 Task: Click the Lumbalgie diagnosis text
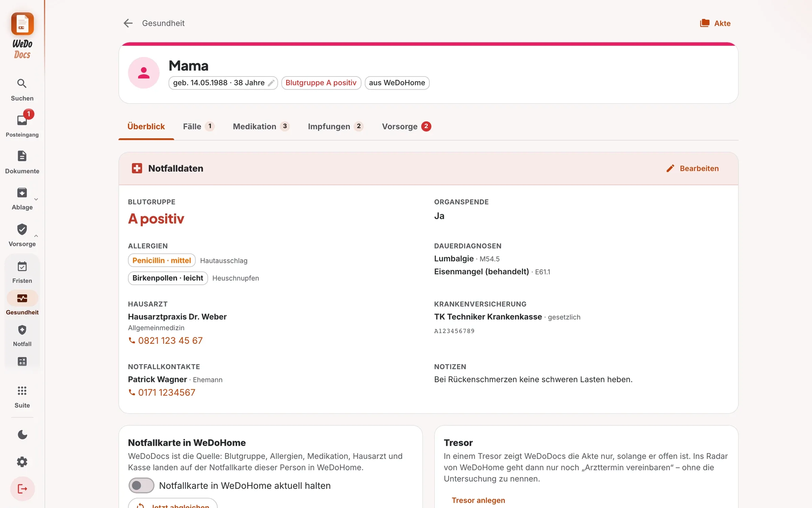pyautogui.click(x=454, y=258)
